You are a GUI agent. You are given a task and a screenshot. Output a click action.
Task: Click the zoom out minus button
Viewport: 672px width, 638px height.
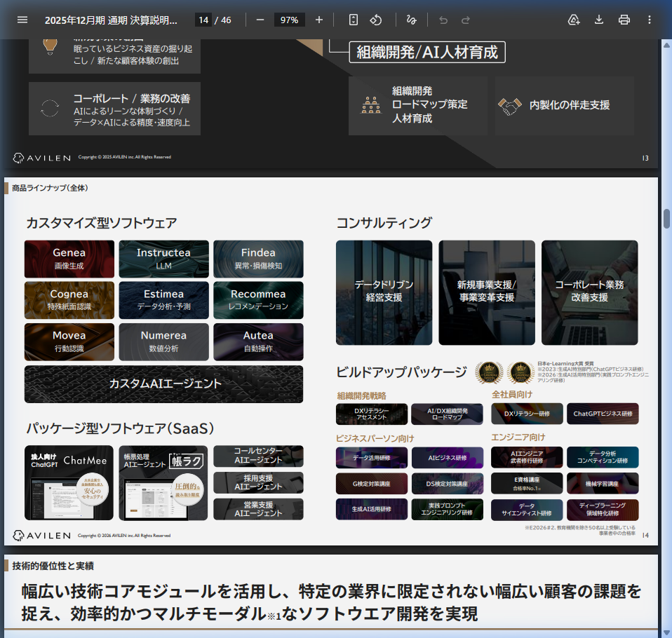click(x=260, y=20)
